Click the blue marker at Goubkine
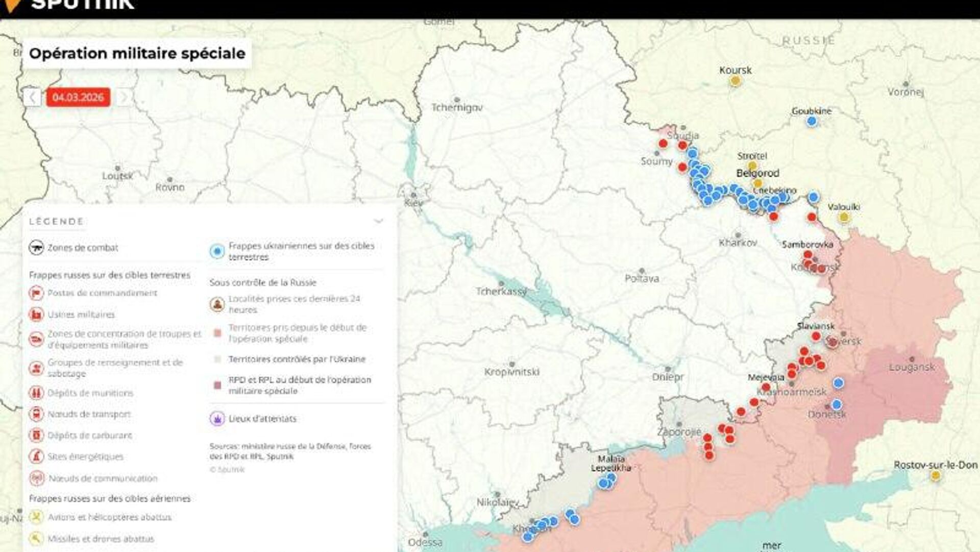The image size is (980, 552). coord(812,122)
